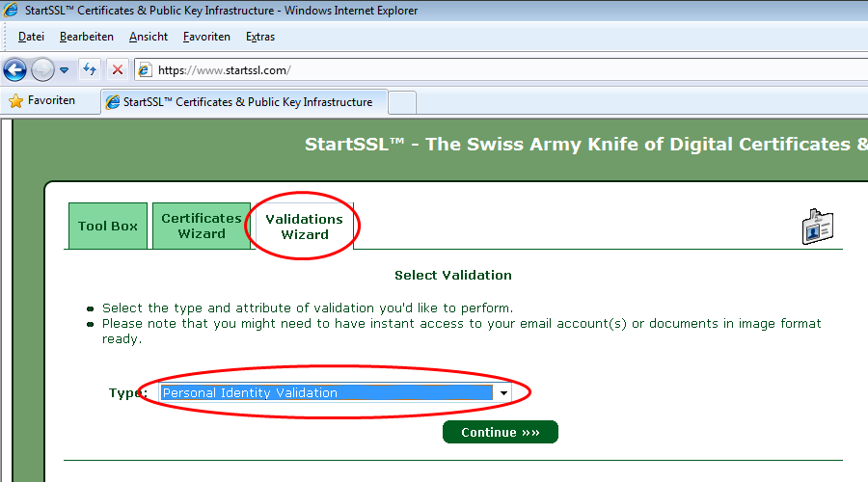This screenshot has width=868, height=482.
Task: Click the Select Validation heading text
Action: (x=453, y=275)
